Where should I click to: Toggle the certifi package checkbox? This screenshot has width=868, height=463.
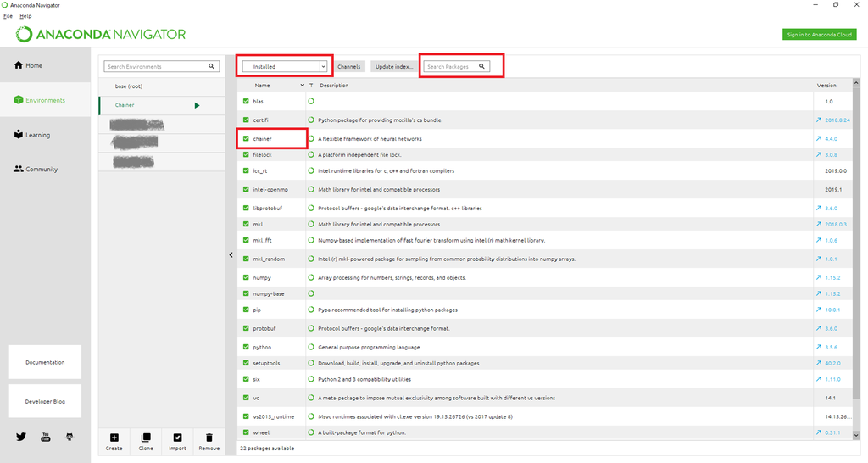[x=246, y=120]
